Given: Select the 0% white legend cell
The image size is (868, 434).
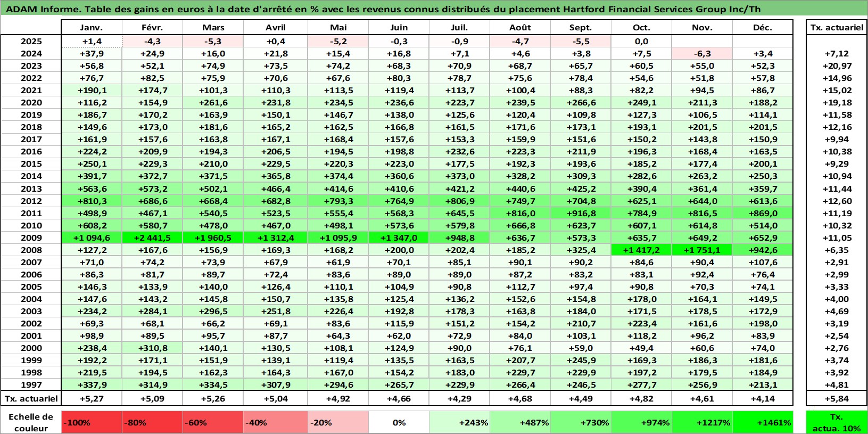Looking at the screenshot, I should pos(399,422).
